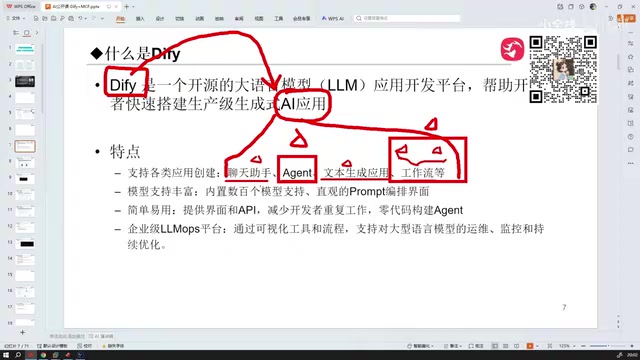Collapse the slide panel with chevron
640x360 pixels.
(x=37, y=33)
